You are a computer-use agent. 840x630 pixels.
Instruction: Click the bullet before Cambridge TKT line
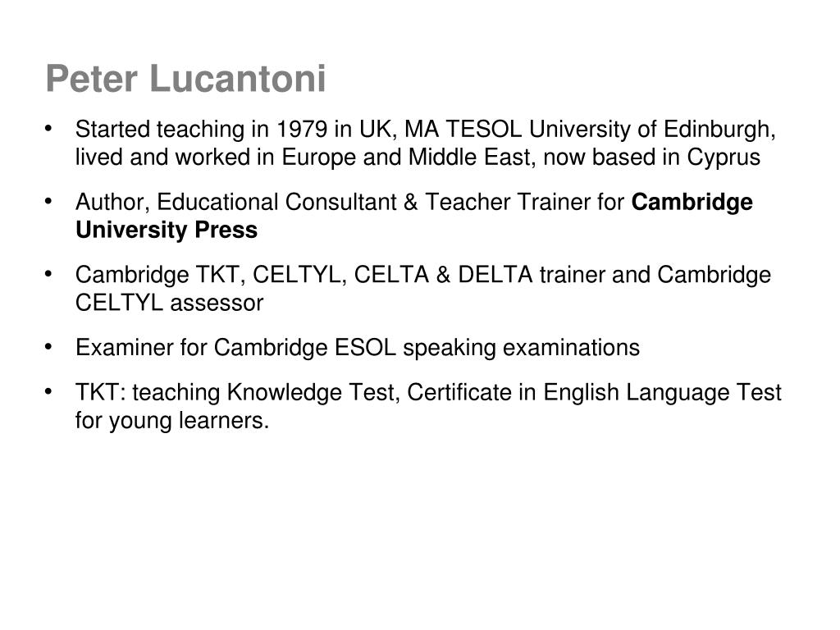(48, 274)
